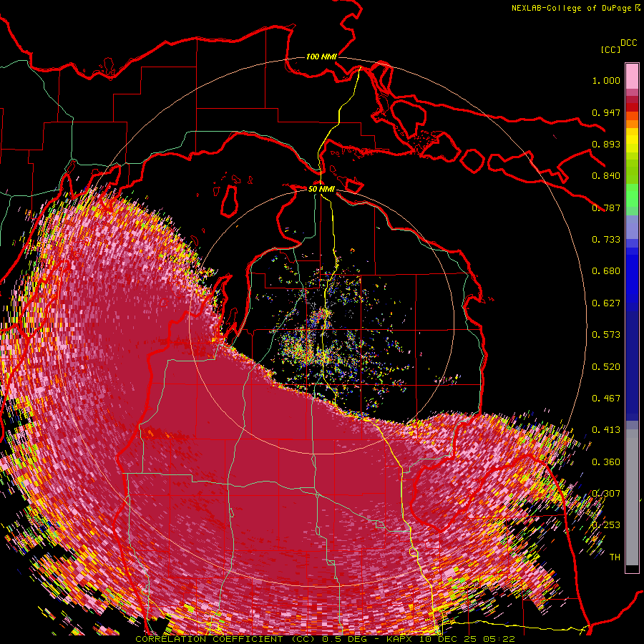Click the 0.840 scale value
Viewport: 644px width, 644px height.
click(x=606, y=176)
